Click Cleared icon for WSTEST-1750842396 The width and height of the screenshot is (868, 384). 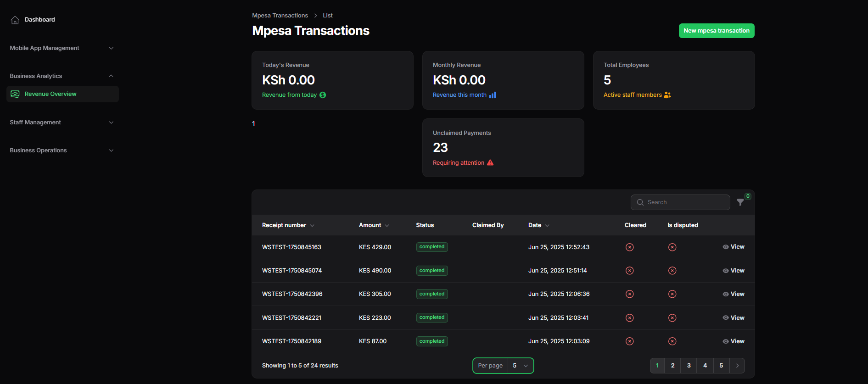[x=630, y=294]
